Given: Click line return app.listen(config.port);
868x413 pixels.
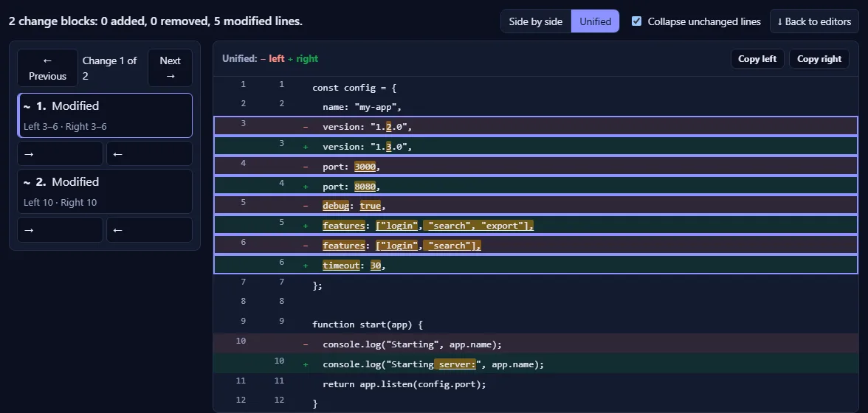Looking at the screenshot, I should [535, 383].
